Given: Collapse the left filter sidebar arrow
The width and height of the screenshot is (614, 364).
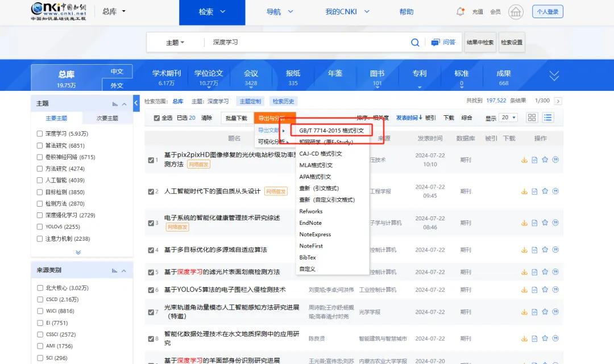Looking at the screenshot, I should 136,103.
